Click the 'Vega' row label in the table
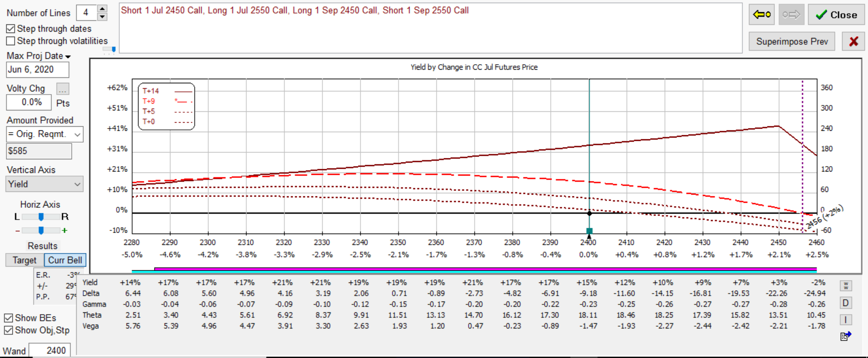Viewport: 868px width, 358px height. click(x=91, y=326)
